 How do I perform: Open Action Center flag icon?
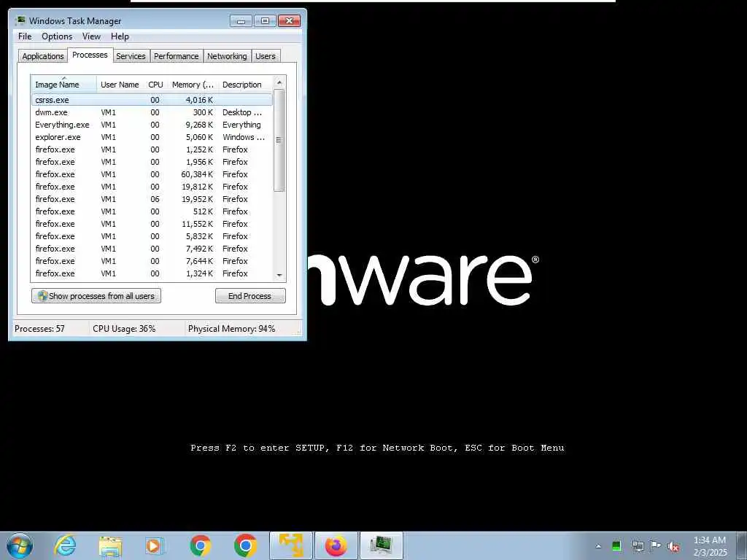coord(656,546)
